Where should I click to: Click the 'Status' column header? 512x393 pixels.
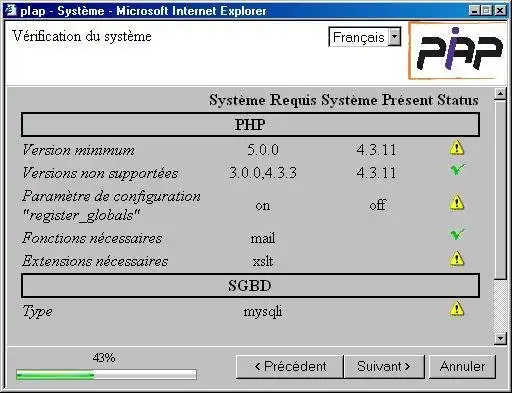458,100
